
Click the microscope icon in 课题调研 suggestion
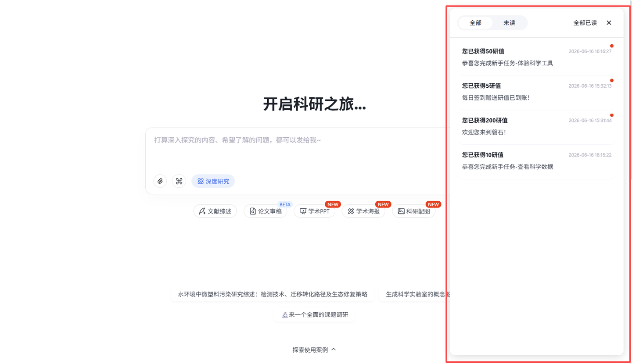pos(285,314)
